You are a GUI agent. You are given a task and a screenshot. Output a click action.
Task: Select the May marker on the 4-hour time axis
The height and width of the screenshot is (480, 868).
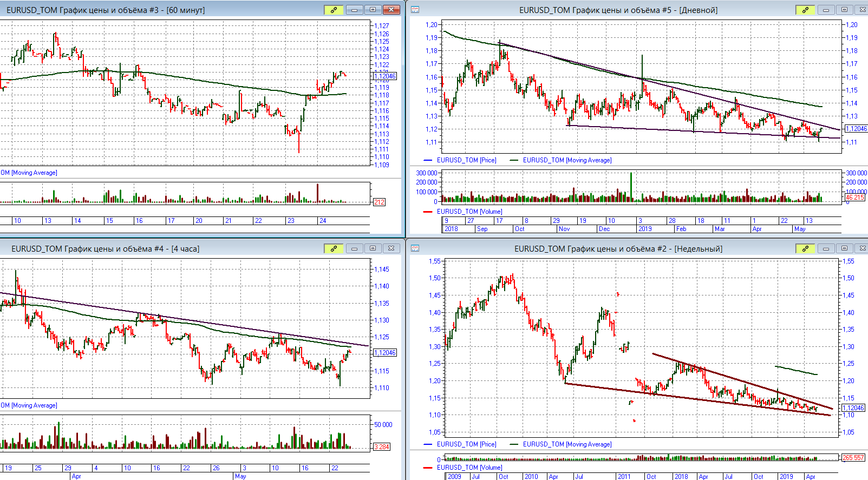coord(240,476)
